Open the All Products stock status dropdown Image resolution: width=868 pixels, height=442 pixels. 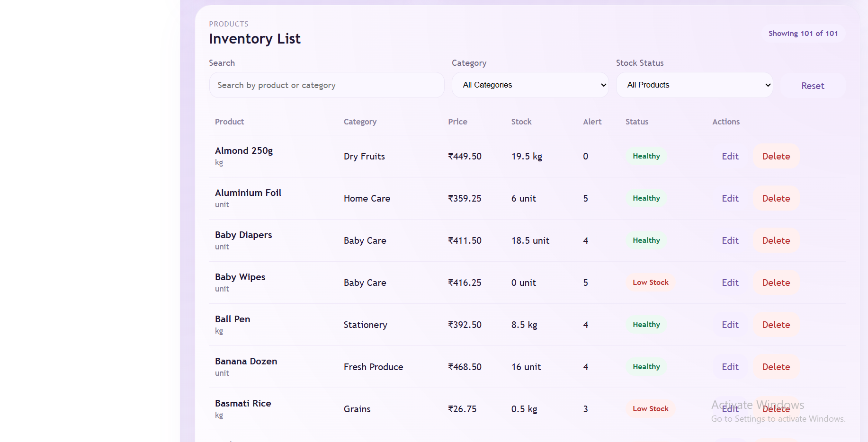coord(694,85)
